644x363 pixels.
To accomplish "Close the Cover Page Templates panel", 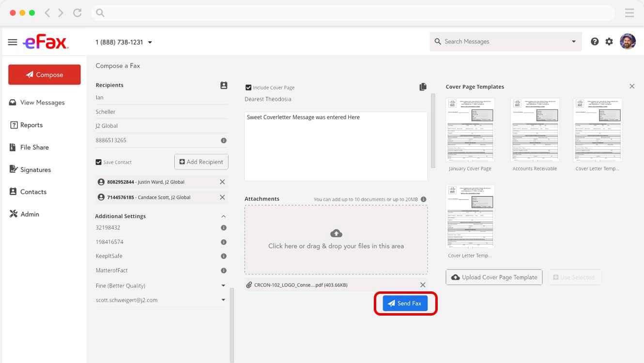I will coord(632,86).
